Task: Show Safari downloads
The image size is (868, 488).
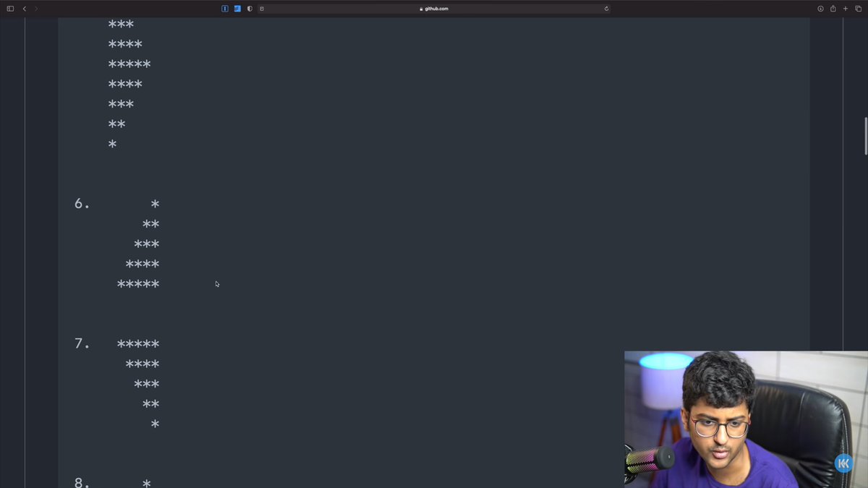Action: [x=820, y=9]
